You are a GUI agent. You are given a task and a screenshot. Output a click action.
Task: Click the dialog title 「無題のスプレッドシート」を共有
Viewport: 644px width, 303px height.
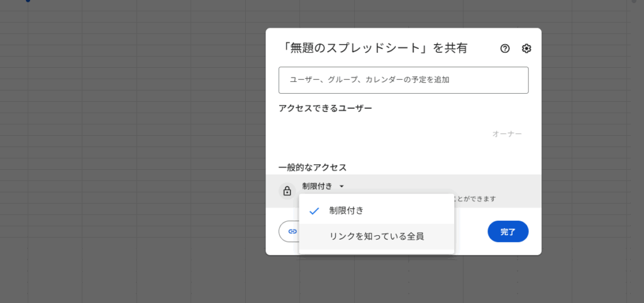click(x=375, y=48)
